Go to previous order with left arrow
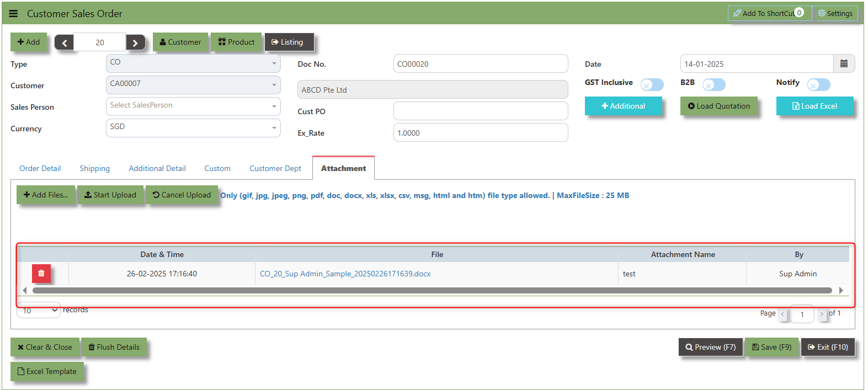Image resolution: width=868 pixels, height=390 pixels. pyautogui.click(x=64, y=42)
